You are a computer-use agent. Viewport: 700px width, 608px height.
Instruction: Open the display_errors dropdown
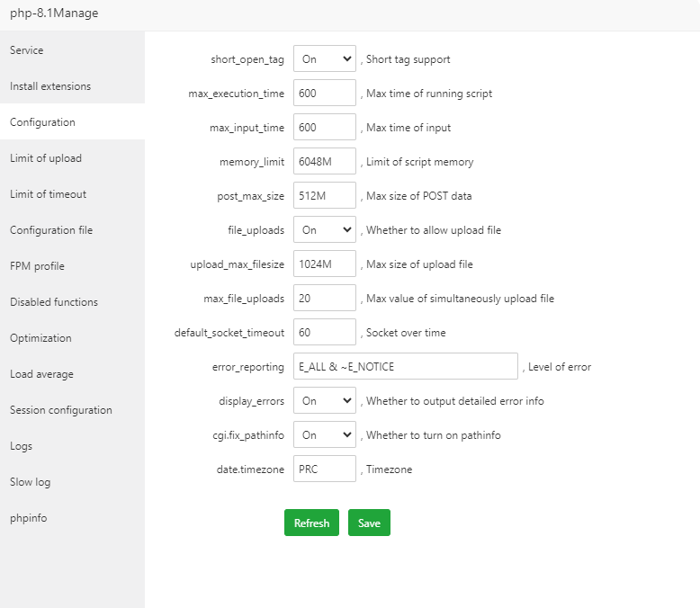pos(324,401)
